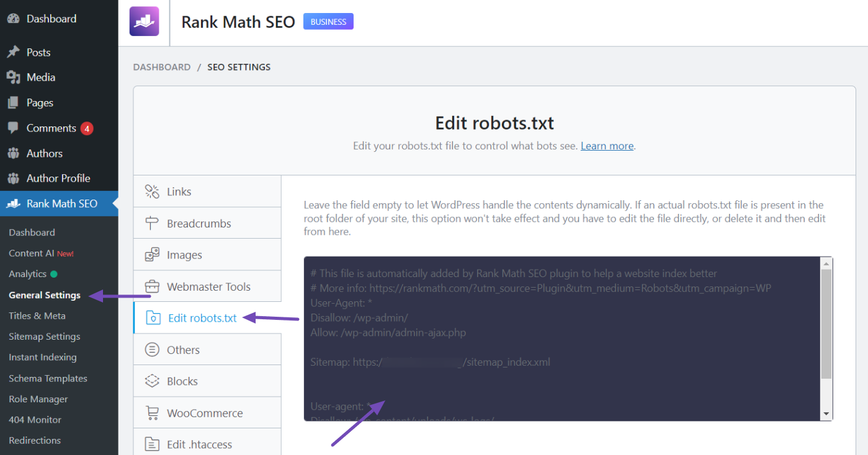868x455 pixels.
Task: Click the BUSINESS plan badge
Action: pyautogui.click(x=328, y=22)
